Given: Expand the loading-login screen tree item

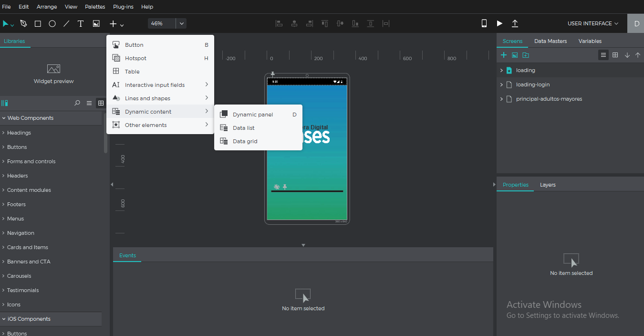Looking at the screenshot, I should pyautogui.click(x=501, y=84).
